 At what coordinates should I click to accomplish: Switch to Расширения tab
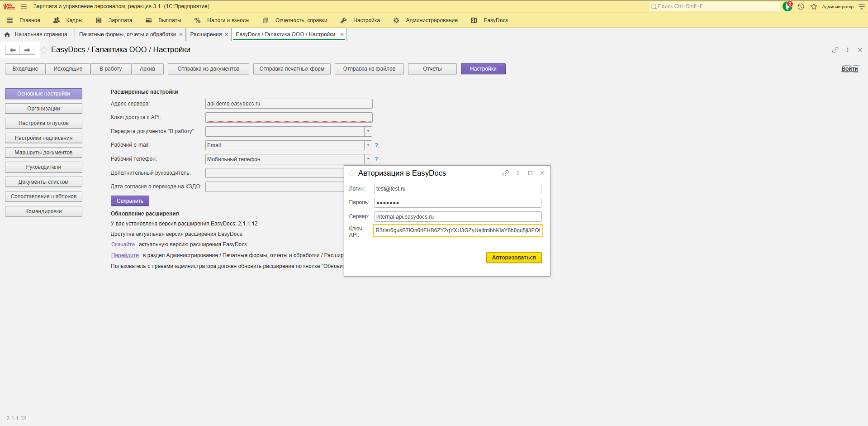coord(206,34)
